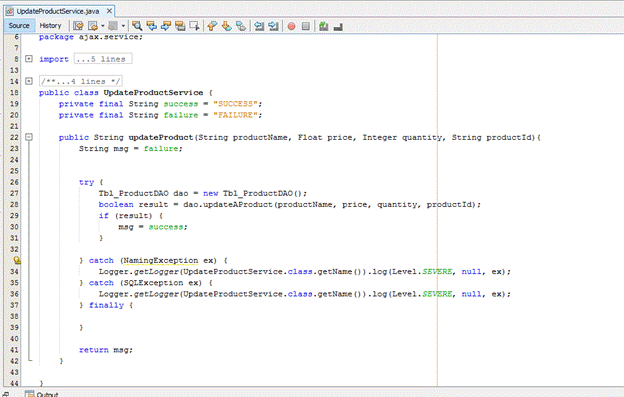
Task: Close the UpdateProductService.java tab
Action: (x=109, y=11)
